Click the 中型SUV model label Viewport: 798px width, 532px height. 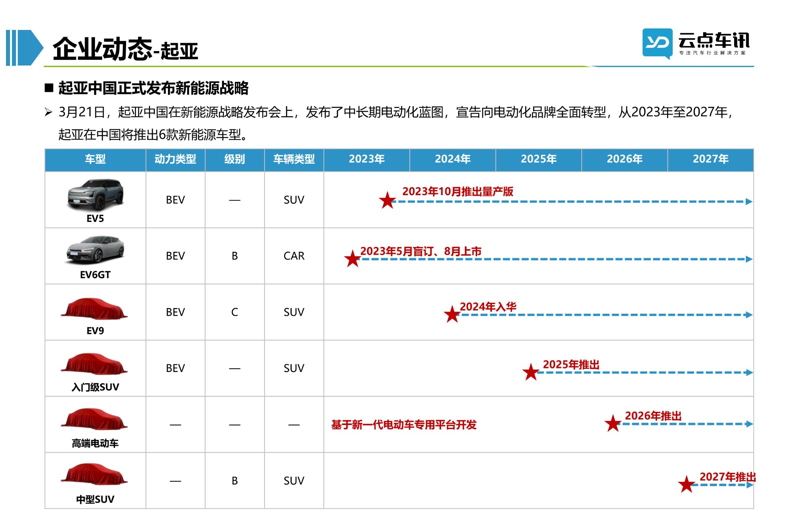pyautogui.click(x=95, y=500)
